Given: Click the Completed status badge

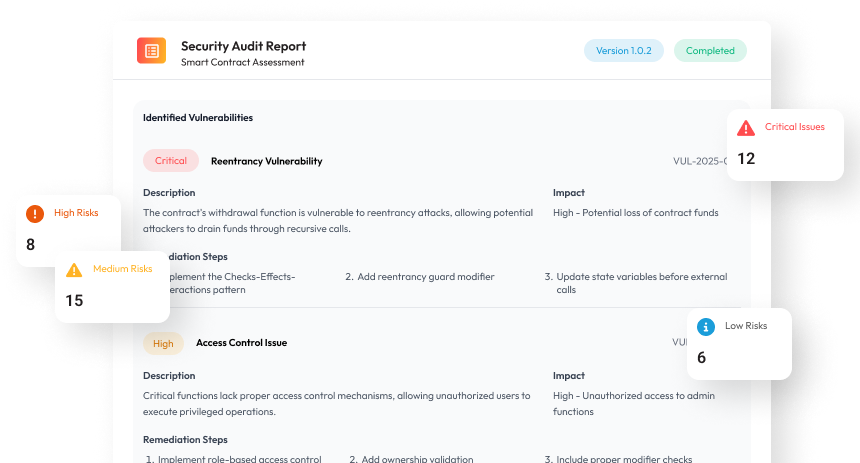Looking at the screenshot, I should tap(710, 50).
